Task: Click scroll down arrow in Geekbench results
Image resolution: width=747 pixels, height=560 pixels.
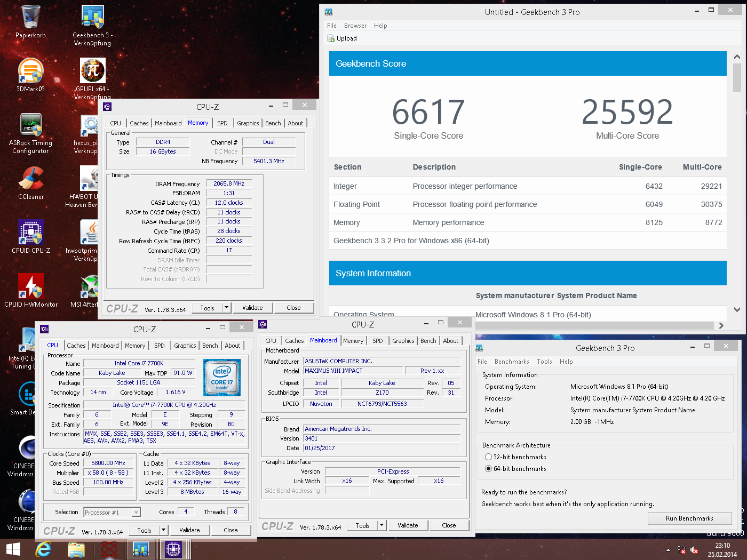Action: (x=737, y=309)
